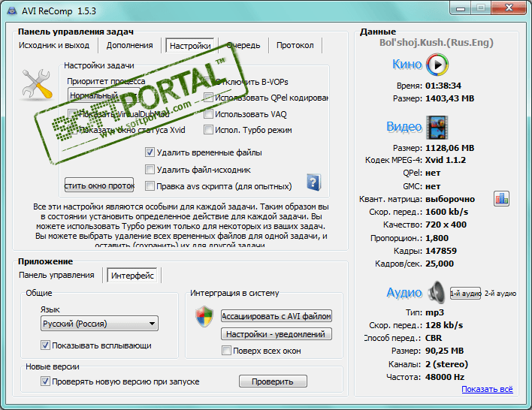Screen dimensions: 532x410
Task: Click the 25,000 frames per second value
Action: click(440, 264)
